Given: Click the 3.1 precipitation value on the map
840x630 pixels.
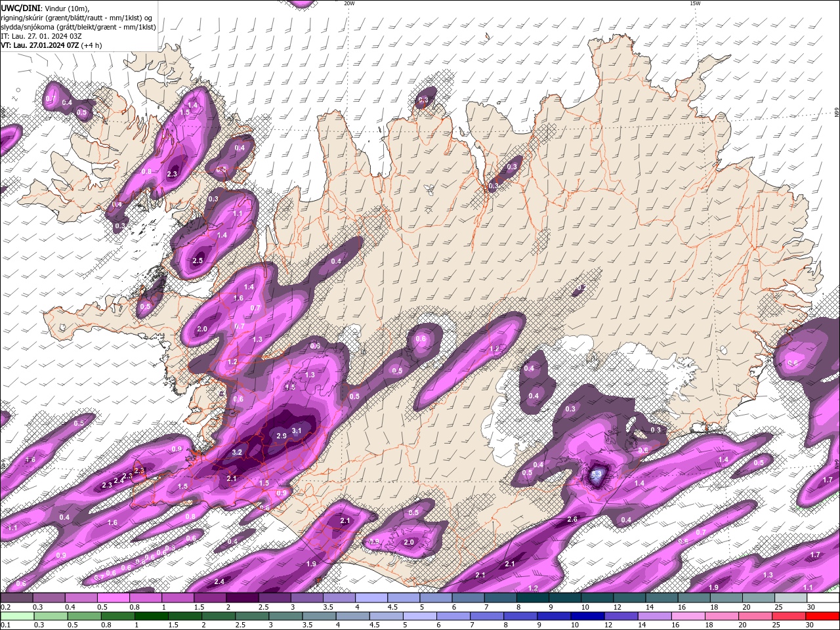Looking at the screenshot, I should tap(296, 430).
